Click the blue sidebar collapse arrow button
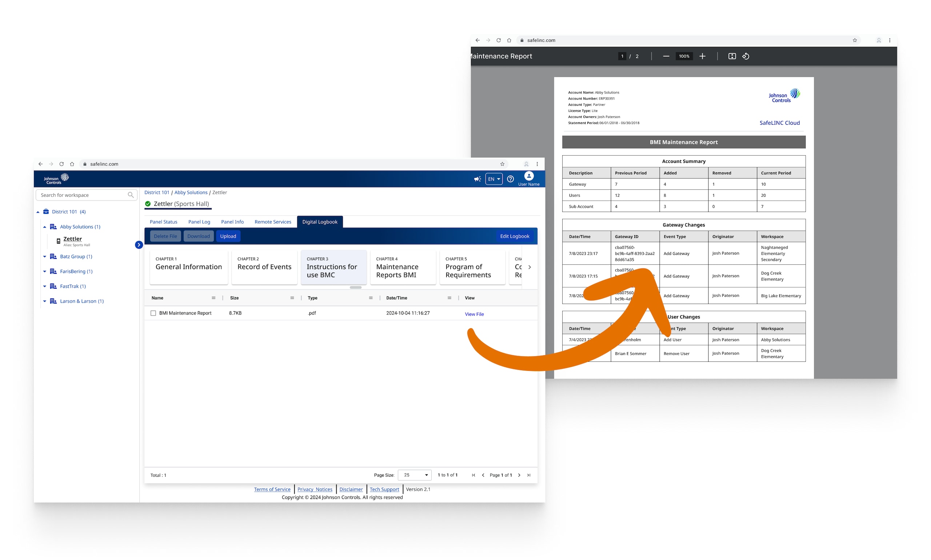 (139, 245)
